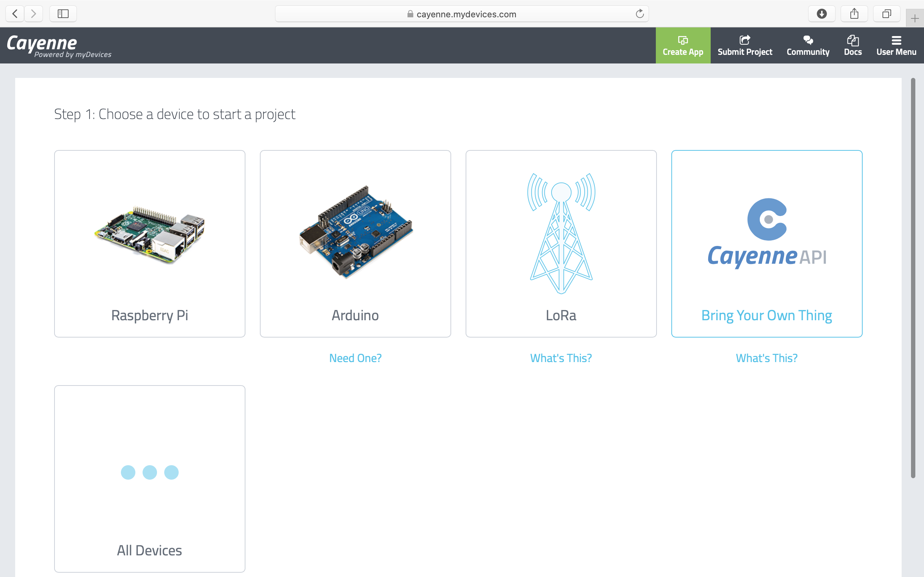
Task: Open a new tab with plus button
Action: tap(915, 18)
